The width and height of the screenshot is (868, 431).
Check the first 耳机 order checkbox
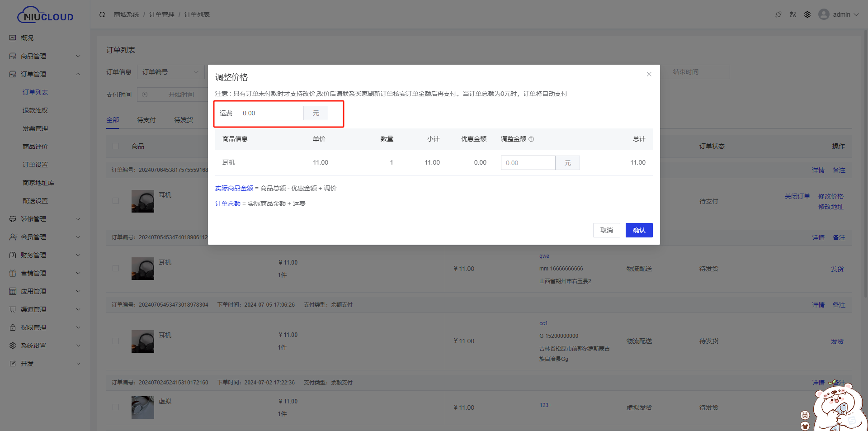116,201
